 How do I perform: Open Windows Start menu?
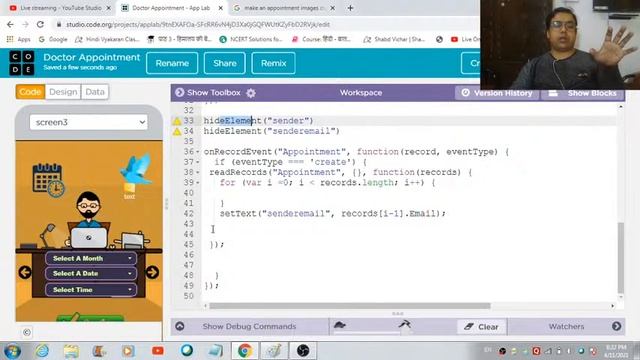[13, 351]
